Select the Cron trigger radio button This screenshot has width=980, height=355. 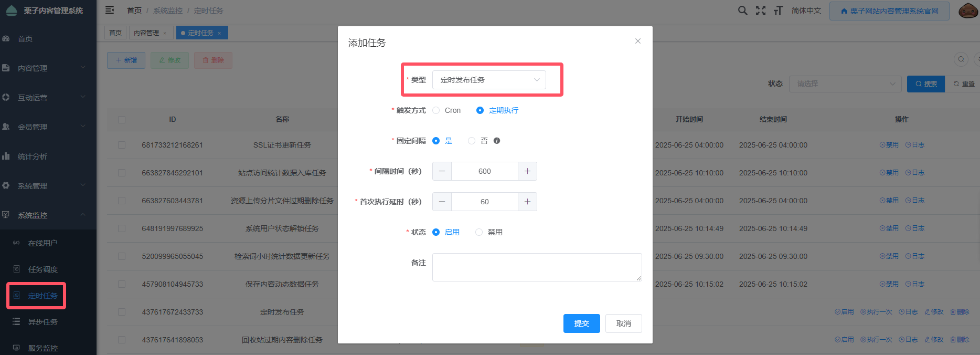436,110
